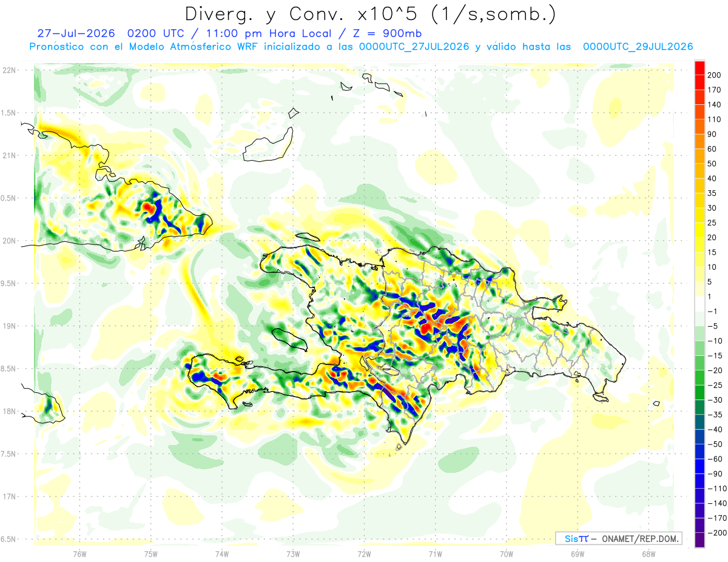Click the '-1' colorbar value

click(x=712, y=311)
